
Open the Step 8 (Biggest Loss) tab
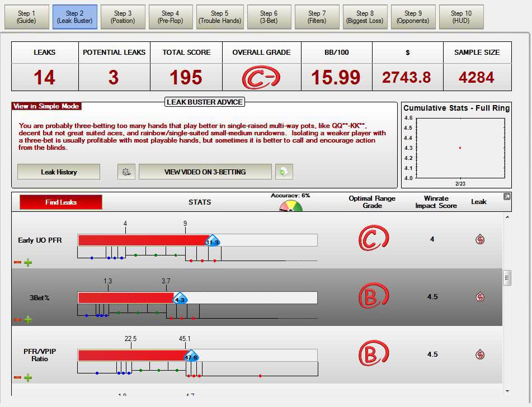tap(364, 17)
